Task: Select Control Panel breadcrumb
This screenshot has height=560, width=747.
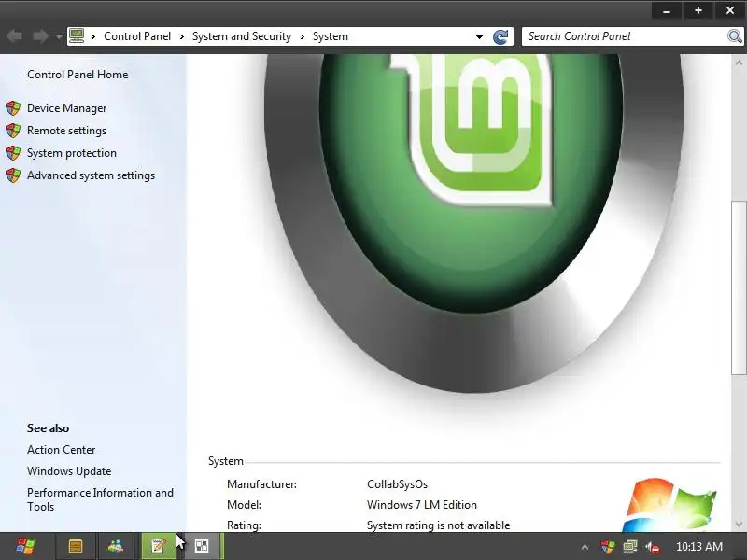Action: [137, 36]
